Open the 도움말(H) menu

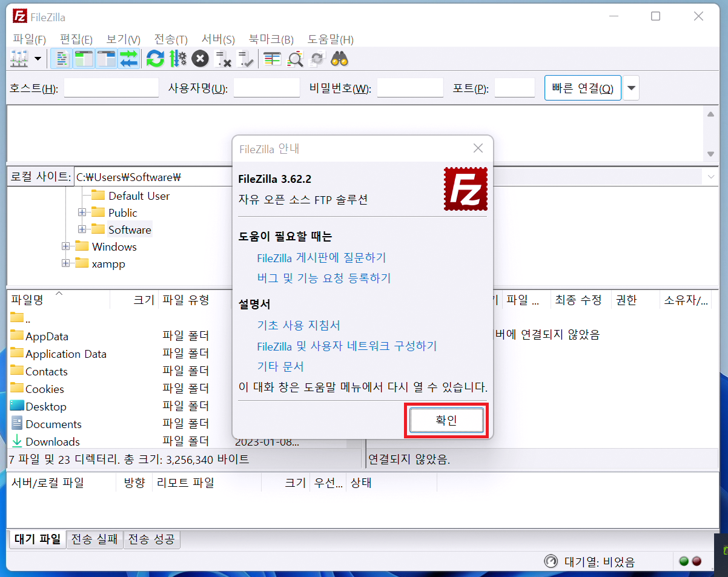(x=331, y=39)
